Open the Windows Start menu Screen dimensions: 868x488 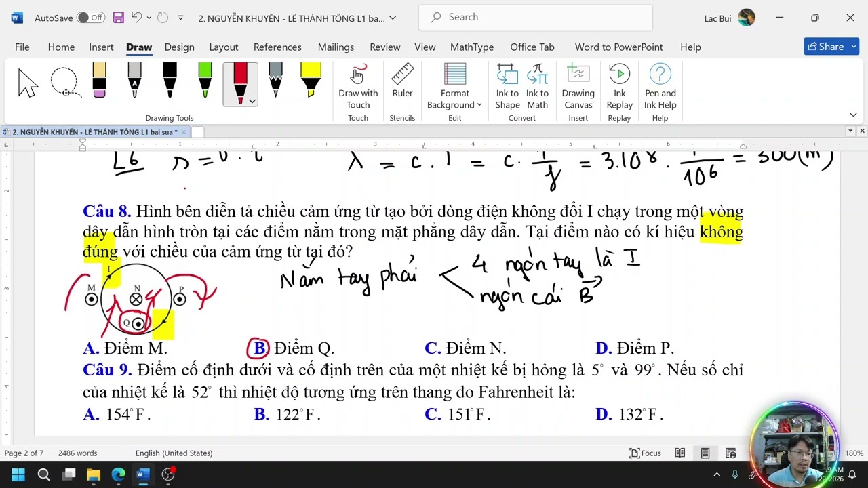18,474
